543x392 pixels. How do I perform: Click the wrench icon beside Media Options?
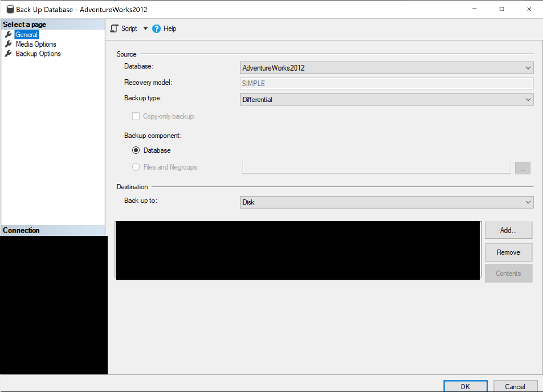(x=9, y=44)
